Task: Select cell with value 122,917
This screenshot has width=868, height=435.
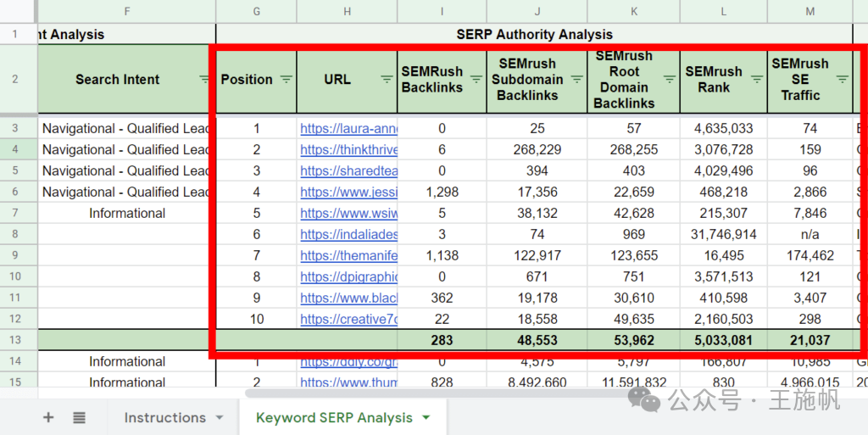Action: click(x=537, y=255)
